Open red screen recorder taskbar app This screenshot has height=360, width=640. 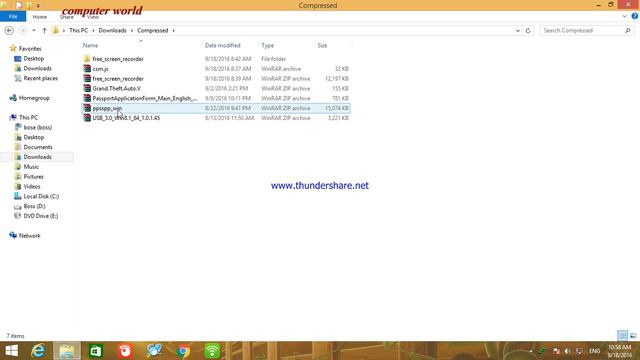(x=125, y=351)
